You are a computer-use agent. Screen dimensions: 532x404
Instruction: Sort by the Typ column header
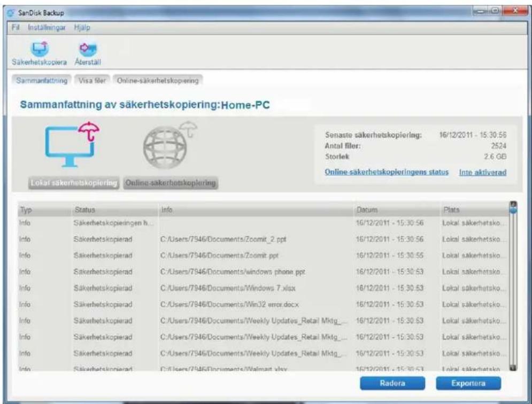[44, 210]
